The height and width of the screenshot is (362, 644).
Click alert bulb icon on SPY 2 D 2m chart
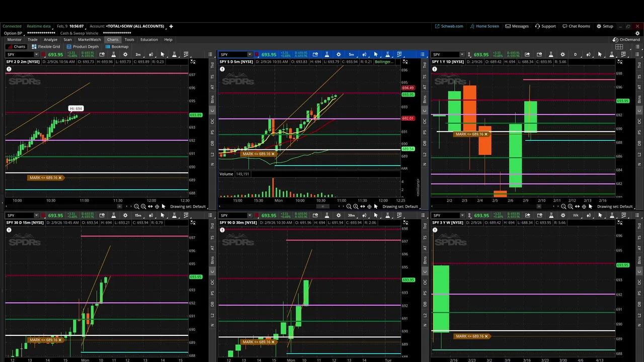coord(9,69)
